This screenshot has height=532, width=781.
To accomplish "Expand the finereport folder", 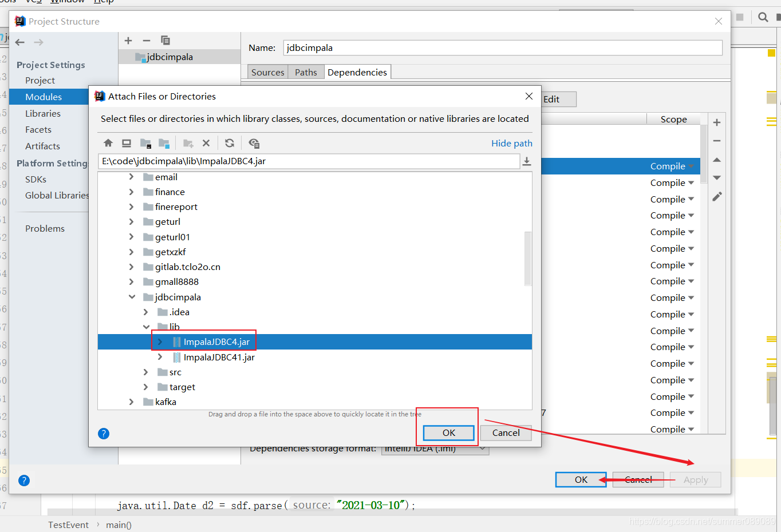I will point(131,207).
